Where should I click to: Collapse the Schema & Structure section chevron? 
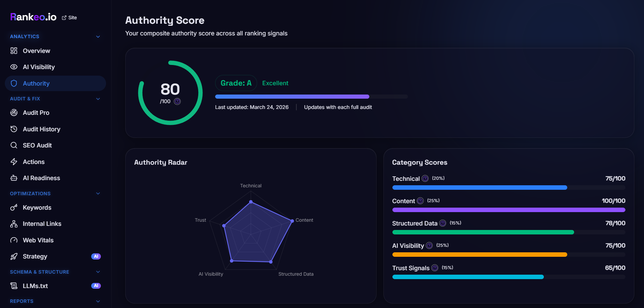[98, 272]
